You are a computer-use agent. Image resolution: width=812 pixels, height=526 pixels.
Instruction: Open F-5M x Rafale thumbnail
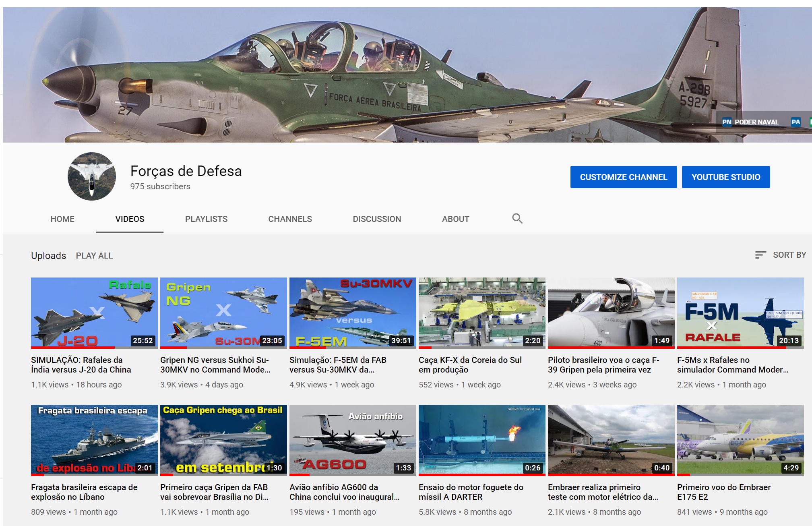[740, 313]
